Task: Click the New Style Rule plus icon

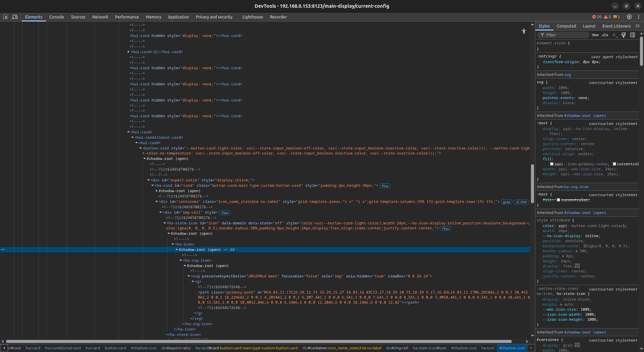Action: 614,35
